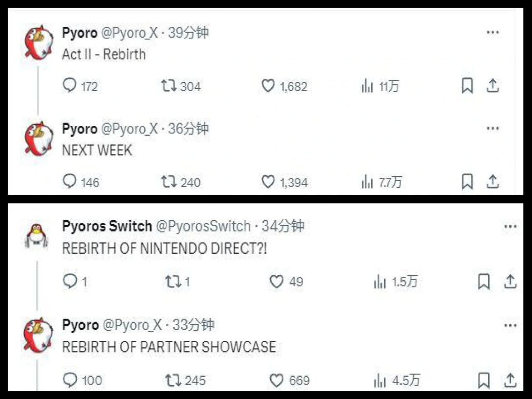Like the "Act II - Rebirth" tweet
532x399 pixels.
pos(268,86)
